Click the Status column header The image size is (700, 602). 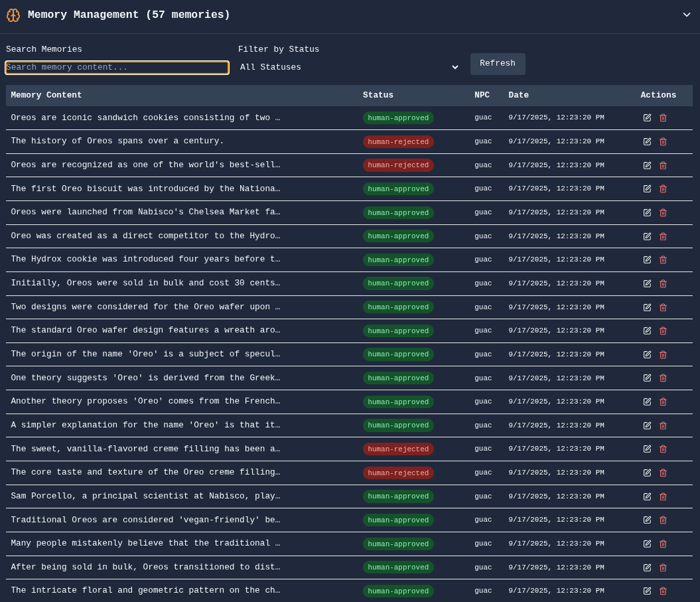[378, 95]
